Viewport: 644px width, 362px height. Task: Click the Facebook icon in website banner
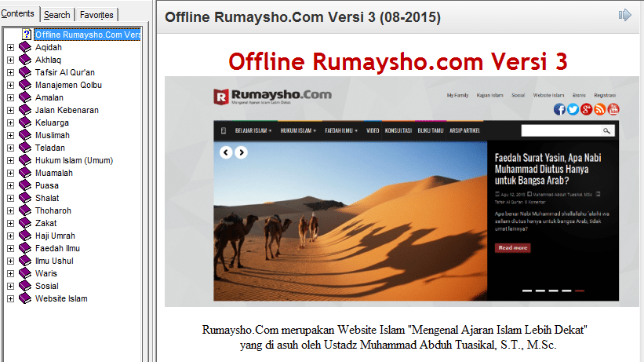click(559, 109)
